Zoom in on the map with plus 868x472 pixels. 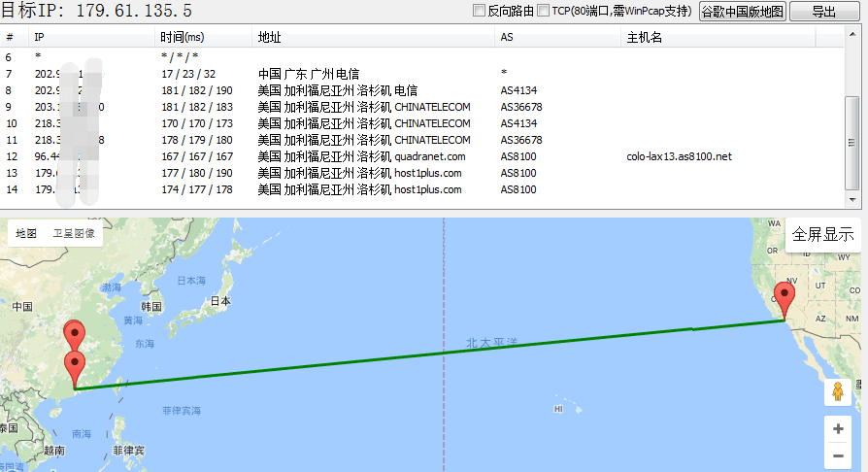coord(837,429)
